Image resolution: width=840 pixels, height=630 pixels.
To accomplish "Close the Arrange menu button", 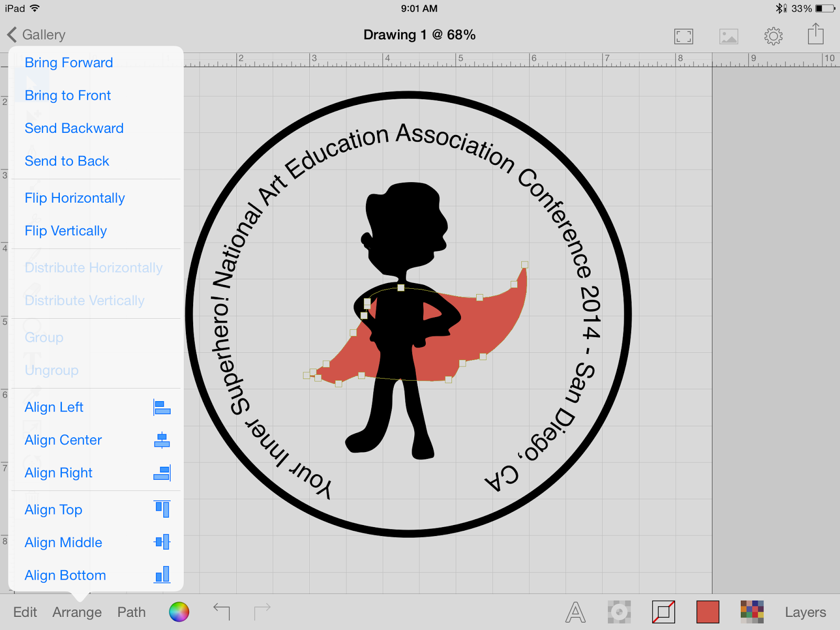I will point(77,612).
